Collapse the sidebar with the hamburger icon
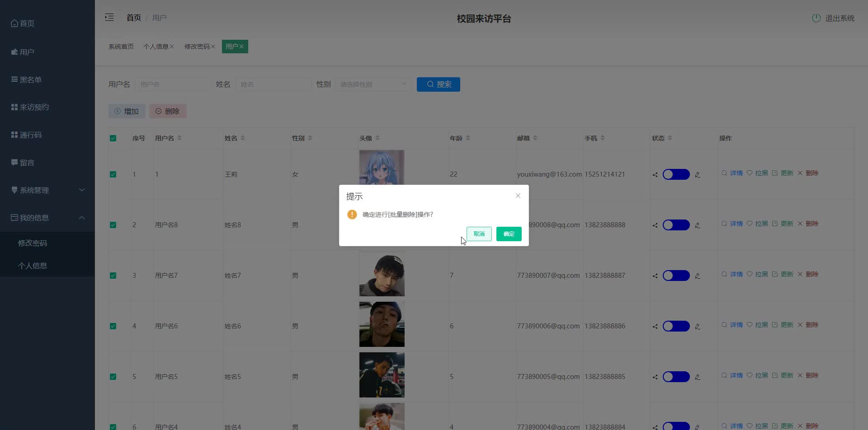Viewport: 868px width, 430px height. [109, 18]
